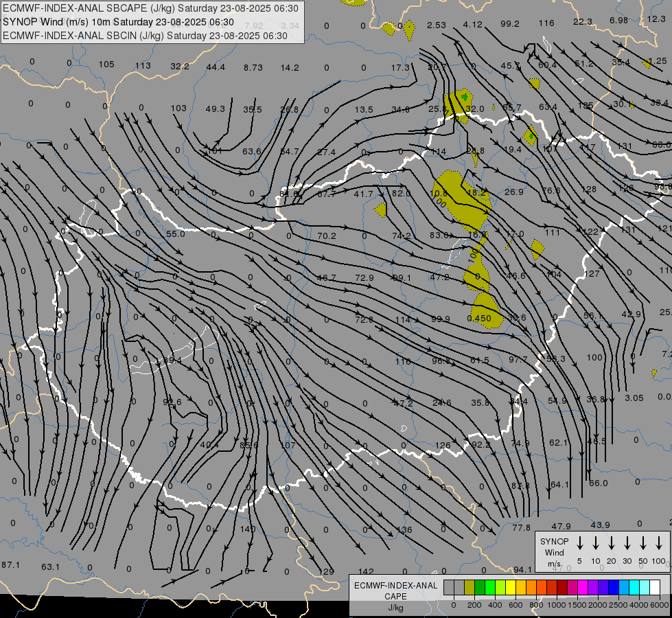Pick the dark green CAPE legend swatch
Screen dimensions: 672x618
pos(480,587)
